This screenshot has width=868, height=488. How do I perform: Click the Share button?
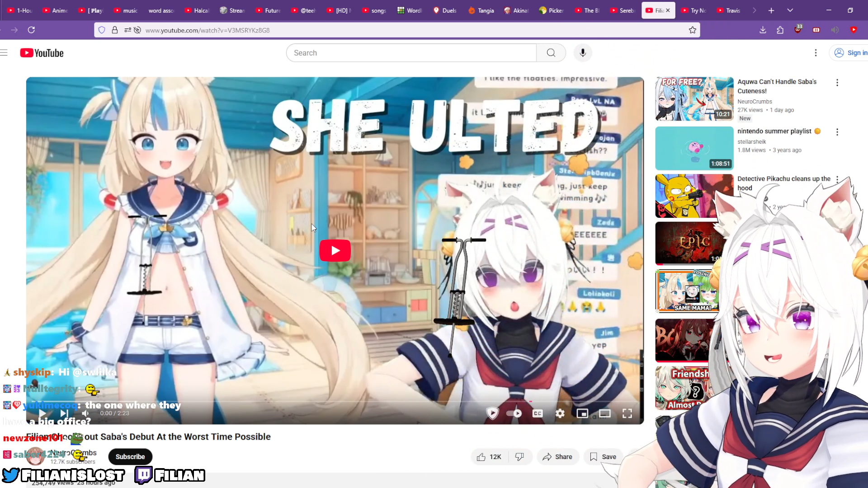click(557, 457)
